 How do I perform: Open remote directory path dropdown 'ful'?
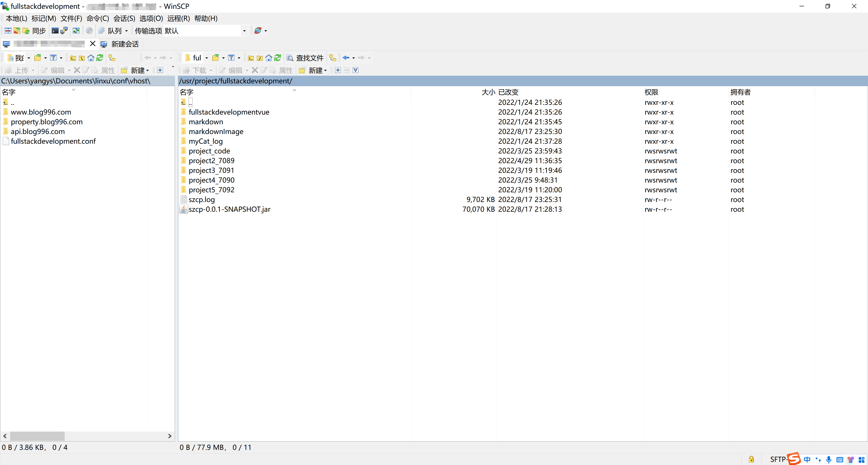[x=207, y=58]
